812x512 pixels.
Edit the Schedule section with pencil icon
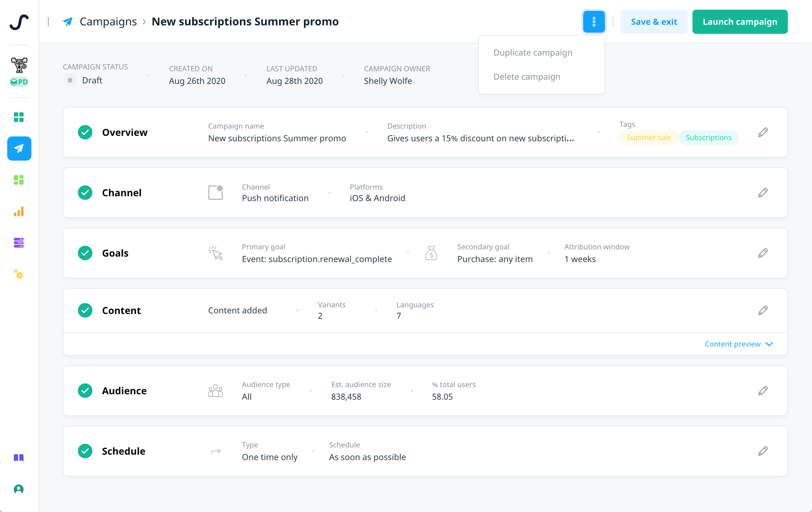click(763, 451)
